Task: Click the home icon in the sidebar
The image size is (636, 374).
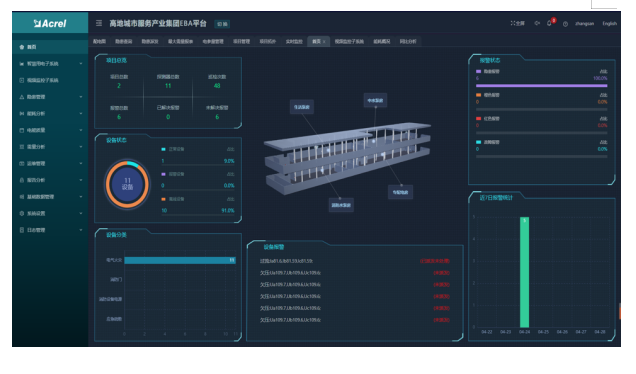Action: click(22, 47)
